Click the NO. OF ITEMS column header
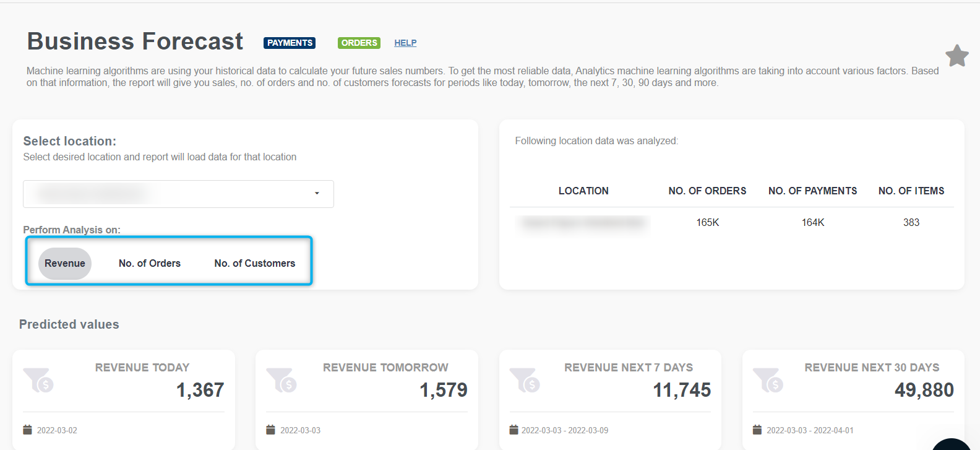 (x=911, y=191)
